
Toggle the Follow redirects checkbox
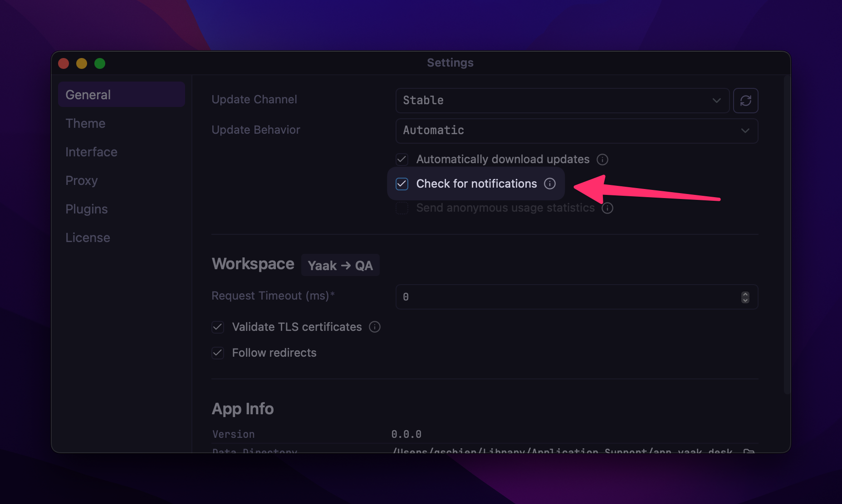[218, 353]
